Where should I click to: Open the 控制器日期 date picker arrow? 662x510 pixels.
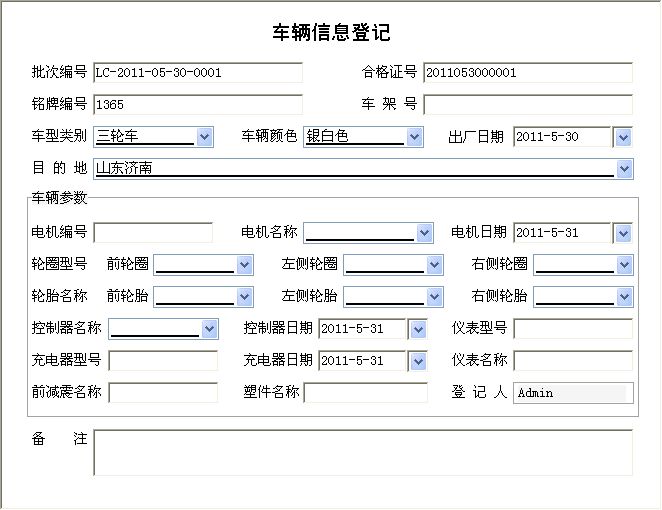pos(418,329)
